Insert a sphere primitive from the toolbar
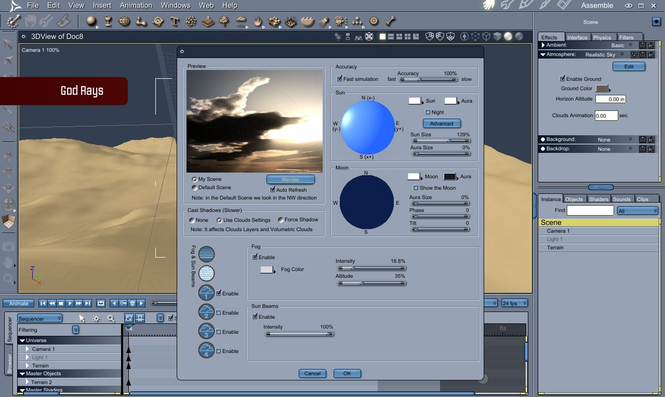This screenshot has width=665, height=397. 91,21
